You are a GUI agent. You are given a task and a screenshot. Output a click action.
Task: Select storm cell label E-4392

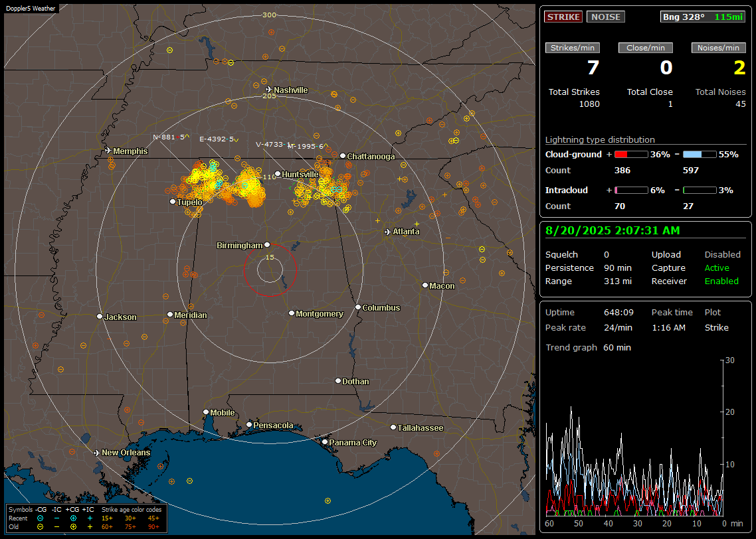219,139
